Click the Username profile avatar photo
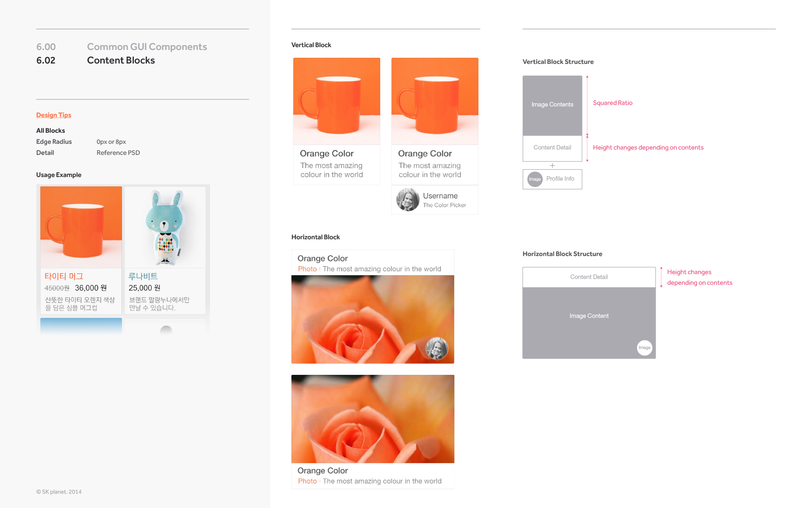The height and width of the screenshot is (508, 812). point(408,200)
